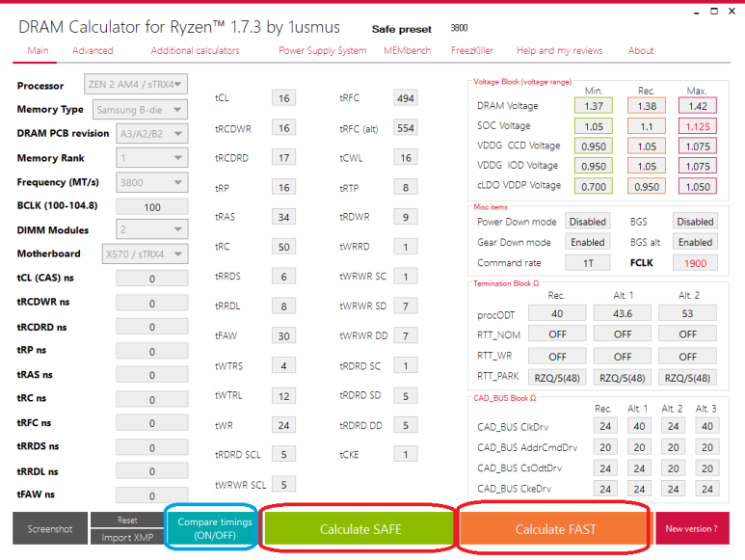This screenshot has width=745, height=560.
Task: Select the tRCDWR ns input
Action: [152, 303]
